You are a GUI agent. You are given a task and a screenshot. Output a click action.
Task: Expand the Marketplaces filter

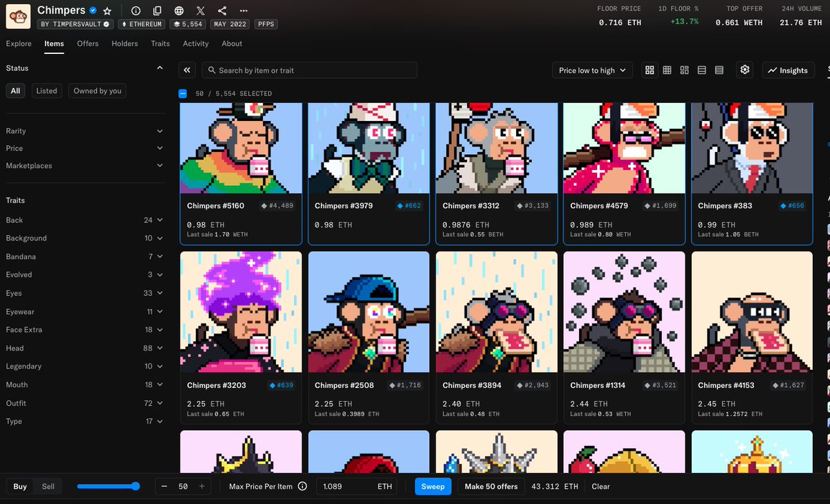[84, 165]
